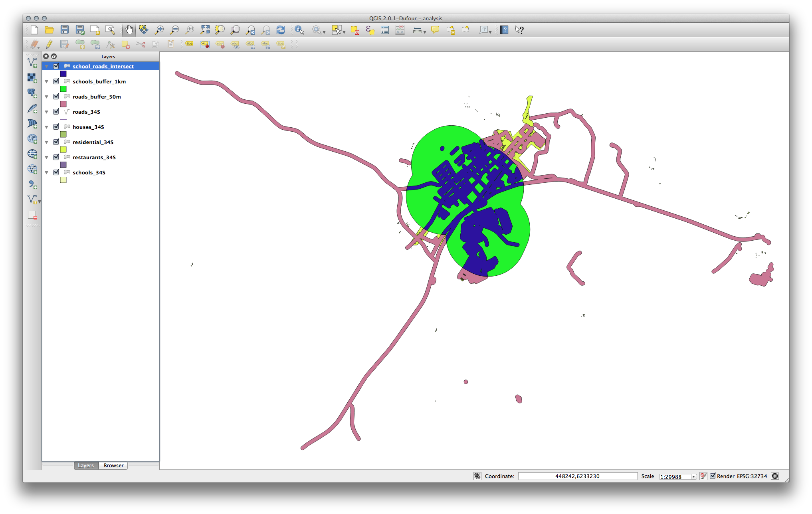Click the Add Vector Layer sidebar icon
This screenshot has width=812, height=514.
pos(32,63)
